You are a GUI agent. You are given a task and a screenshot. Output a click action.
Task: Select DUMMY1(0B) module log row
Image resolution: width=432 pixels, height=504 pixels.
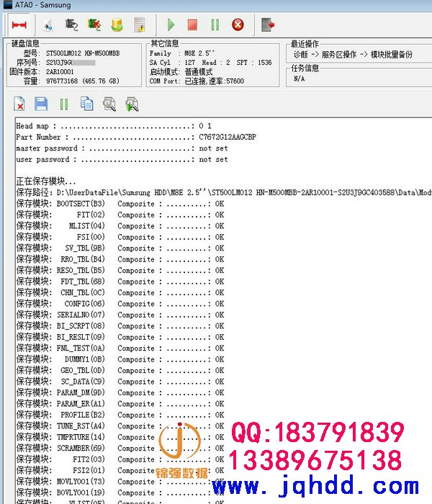pyautogui.click(x=120, y=359)
